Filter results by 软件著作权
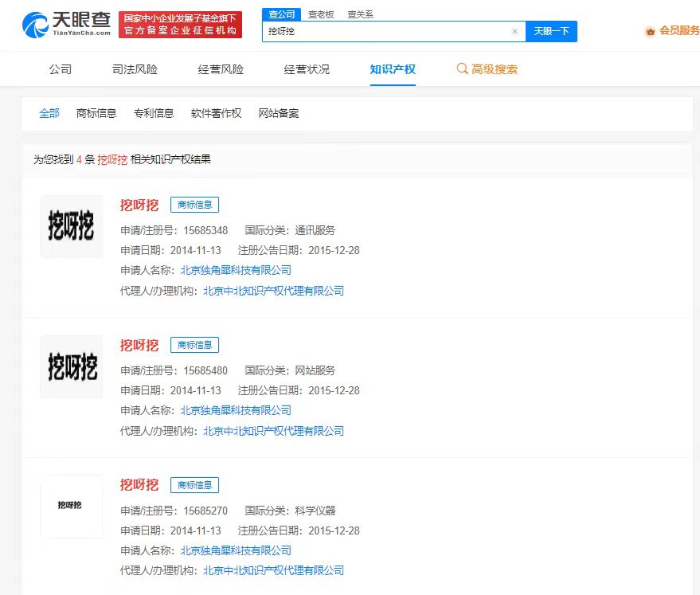This screenshot has height=595, width=700. pyautogui.click(x=216, y=113)
